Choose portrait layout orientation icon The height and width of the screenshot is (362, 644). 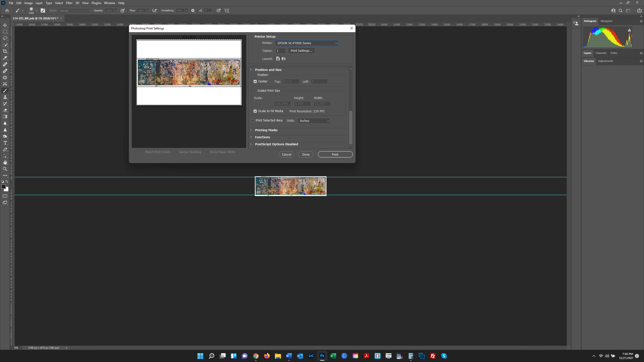point(278,59)
